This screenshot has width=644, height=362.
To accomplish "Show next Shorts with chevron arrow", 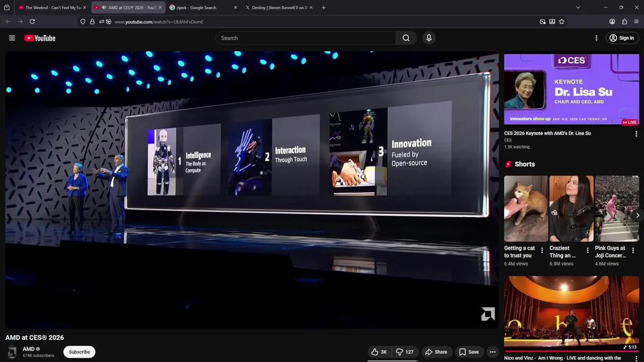I will (x=637, y=215).
